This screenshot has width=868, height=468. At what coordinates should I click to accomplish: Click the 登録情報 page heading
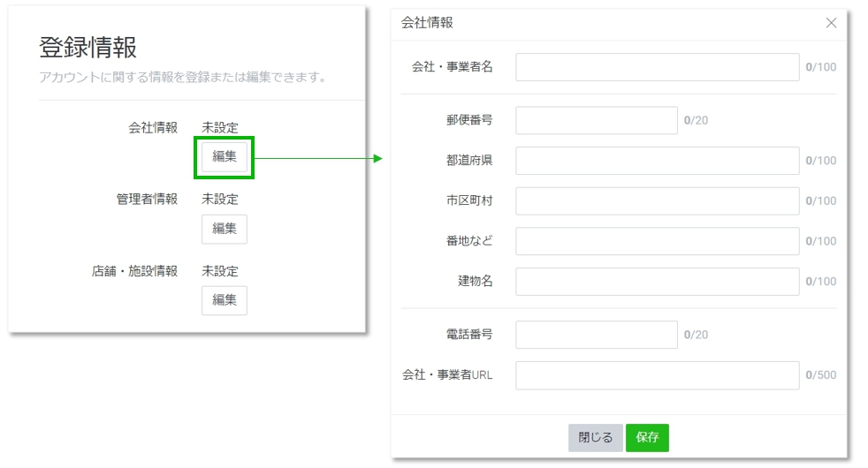[88, 48]
